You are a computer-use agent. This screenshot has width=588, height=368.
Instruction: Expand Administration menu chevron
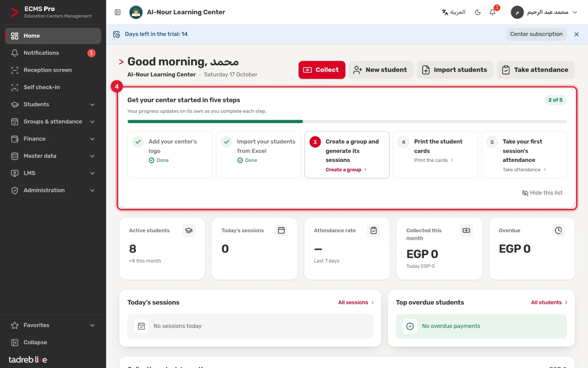pos(92,190)
